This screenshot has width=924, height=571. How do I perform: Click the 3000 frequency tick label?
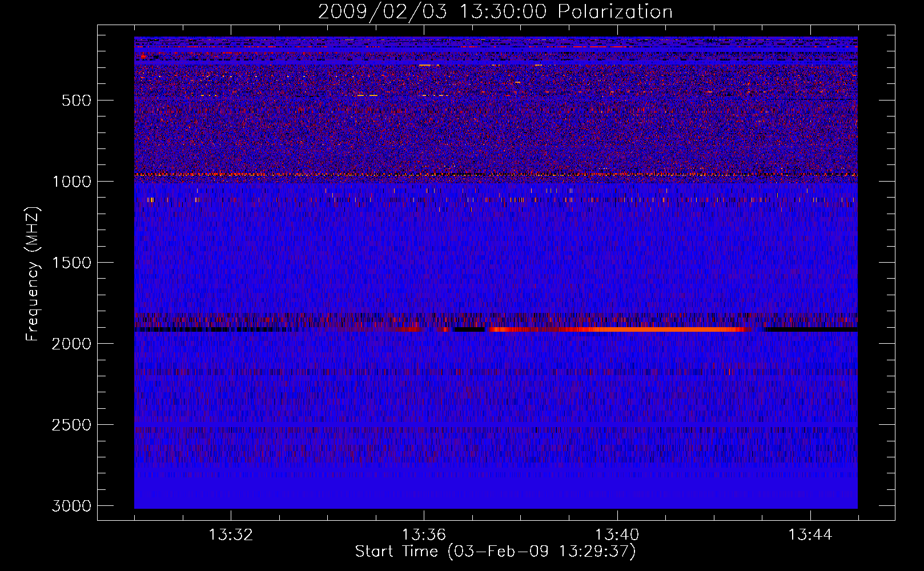tap(71, 506)
